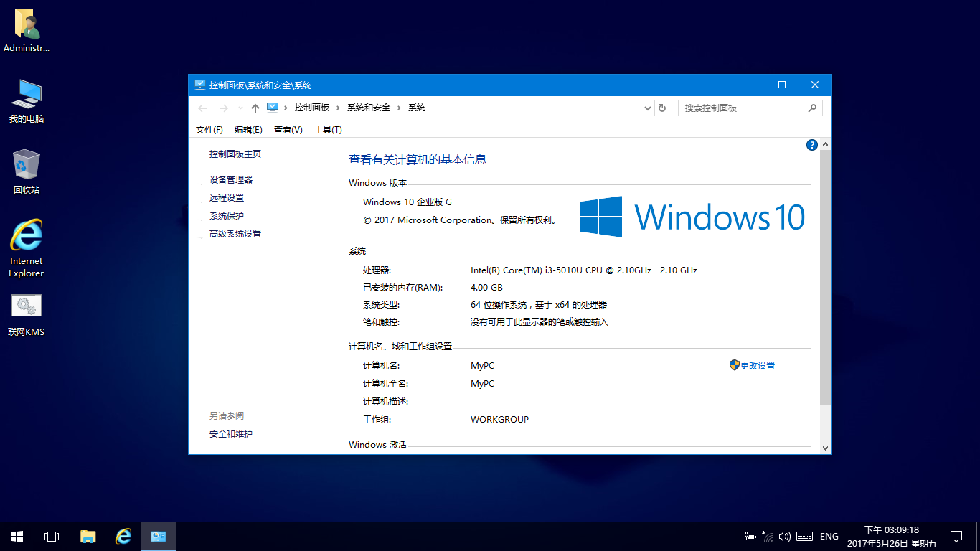The width and height of the screenshot is (980, 551).
Task: Expand the chevron after 控制面板 breadcrumb
Action: click(339, 108)
